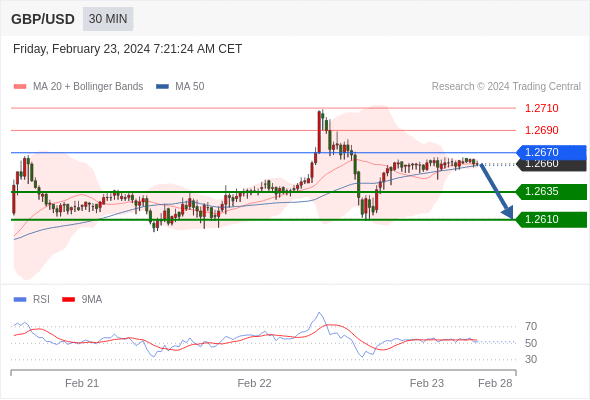The width and height of the screenshot is (590, 400).
Task: Click the GBP/USD pair title
Action: (x=43, y=19)
